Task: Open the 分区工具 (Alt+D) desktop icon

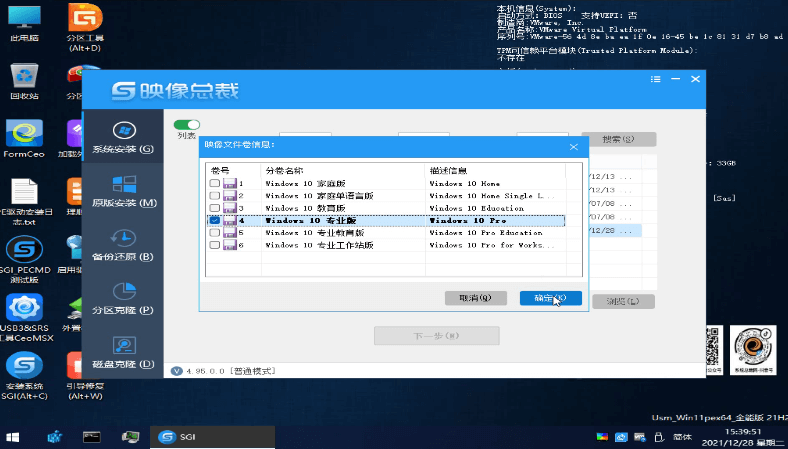Action: pyautogui.click(x=85, y=26)
